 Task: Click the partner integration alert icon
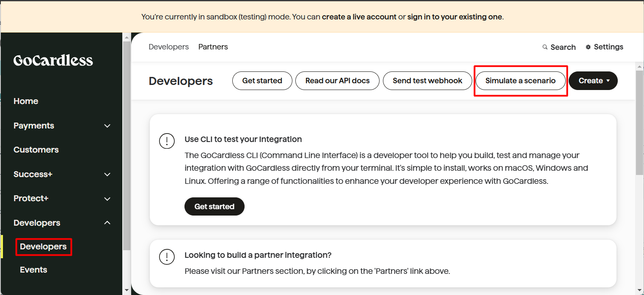pyautogui.click(x=167, y=257)
